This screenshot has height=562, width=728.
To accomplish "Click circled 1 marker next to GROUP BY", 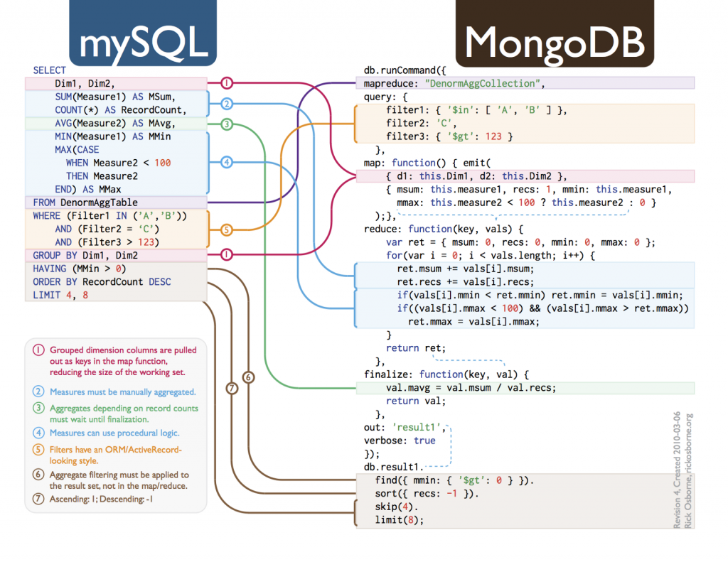I will 226,255.
